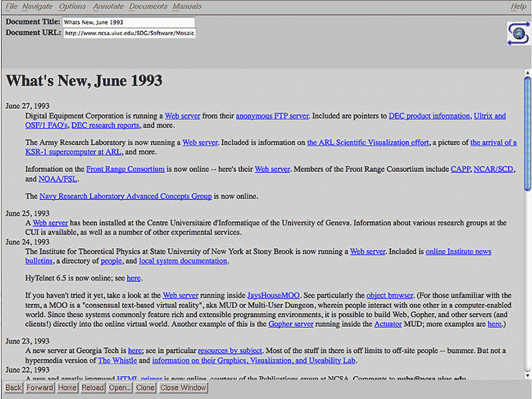Click the NCSA Mosaic globe icon

coord(517,33)
